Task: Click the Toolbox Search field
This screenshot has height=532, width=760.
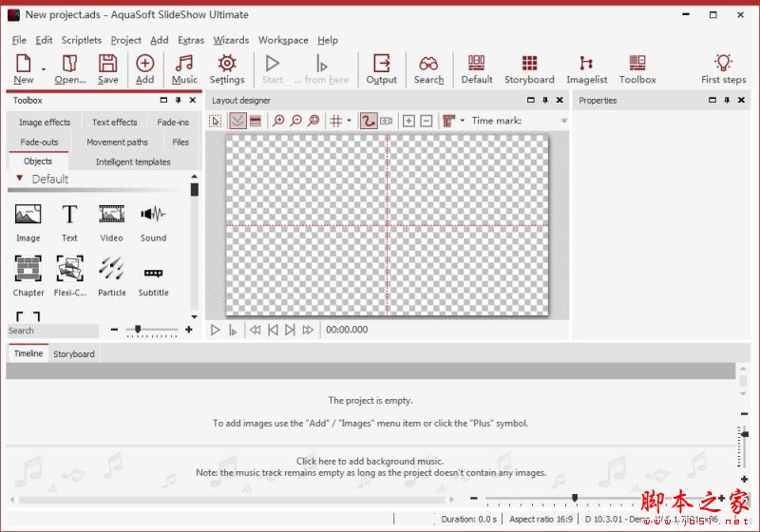Action: click(53, 331)
